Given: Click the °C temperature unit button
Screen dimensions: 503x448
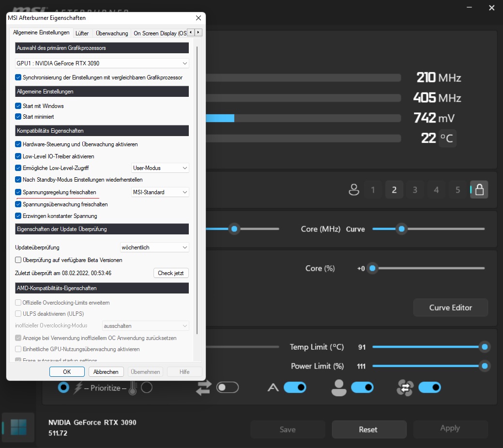Looking at the screenshot, I should pos(447,139).
